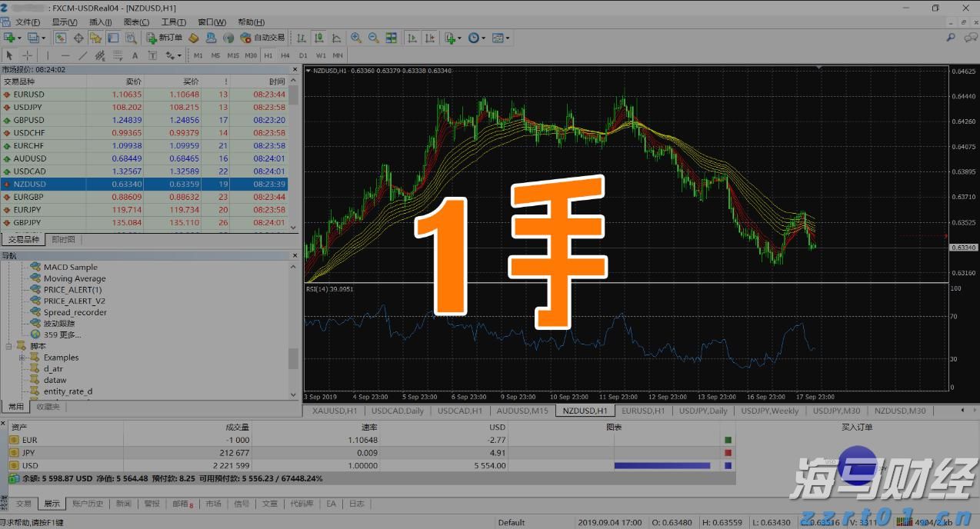980x529 pixels.
Task: Select the horizontal line drawing tool
Action: coord(65,55)
